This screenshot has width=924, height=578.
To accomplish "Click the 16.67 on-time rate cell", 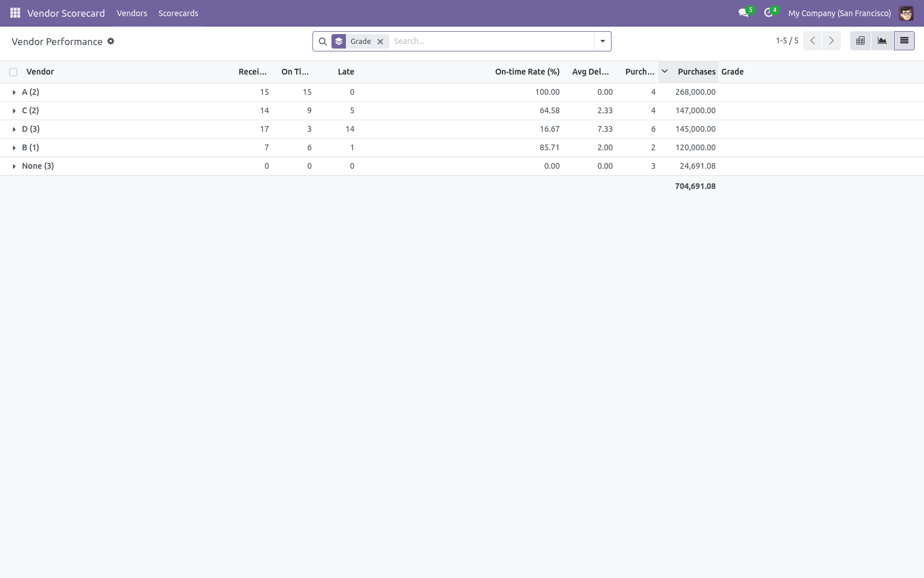I will (549, 129).
